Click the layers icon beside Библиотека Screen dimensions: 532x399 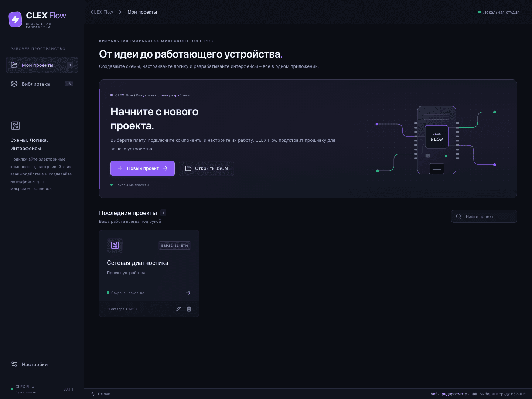point(14,84)
